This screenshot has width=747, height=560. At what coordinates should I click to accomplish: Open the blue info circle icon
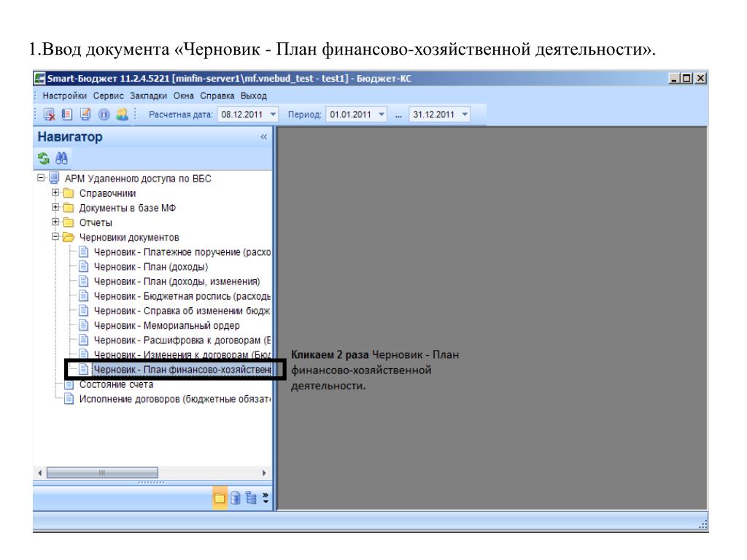[104, 114]
